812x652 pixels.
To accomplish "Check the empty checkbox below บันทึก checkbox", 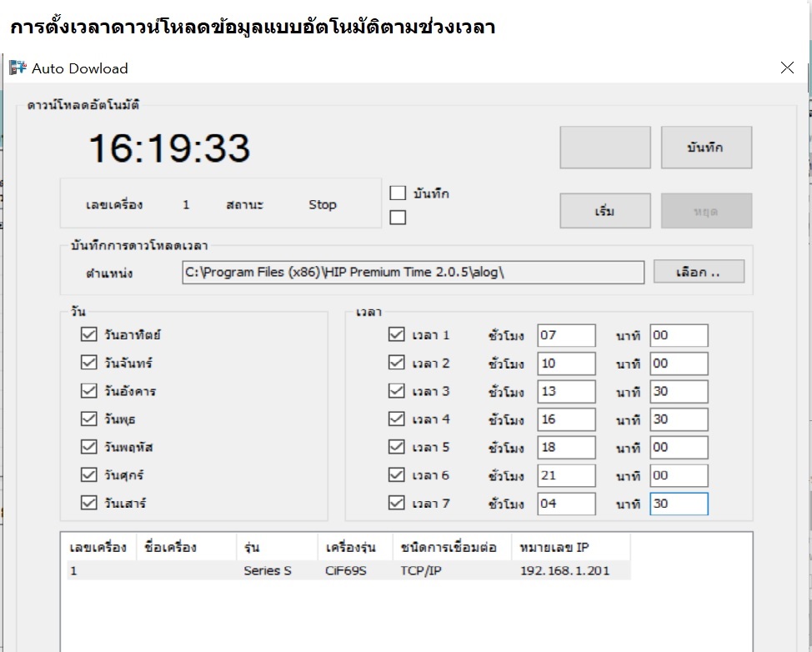I will tap(398, 217).
